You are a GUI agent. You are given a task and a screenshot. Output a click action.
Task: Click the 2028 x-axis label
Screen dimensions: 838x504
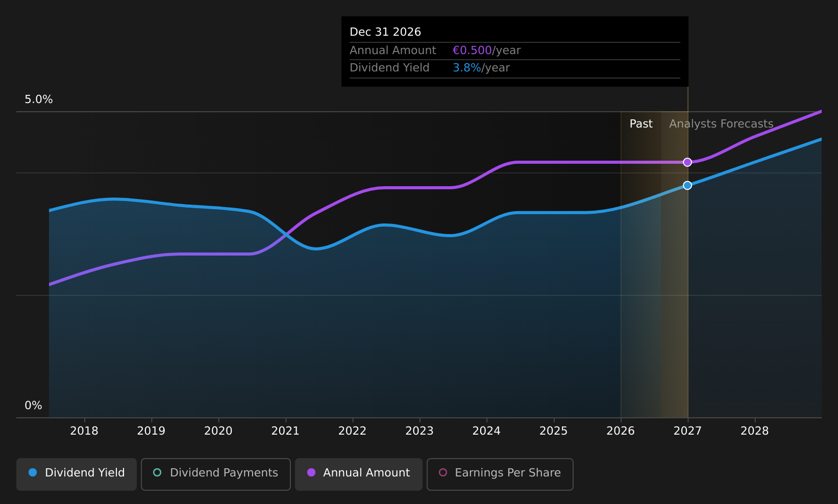click(x=755, y=431)
